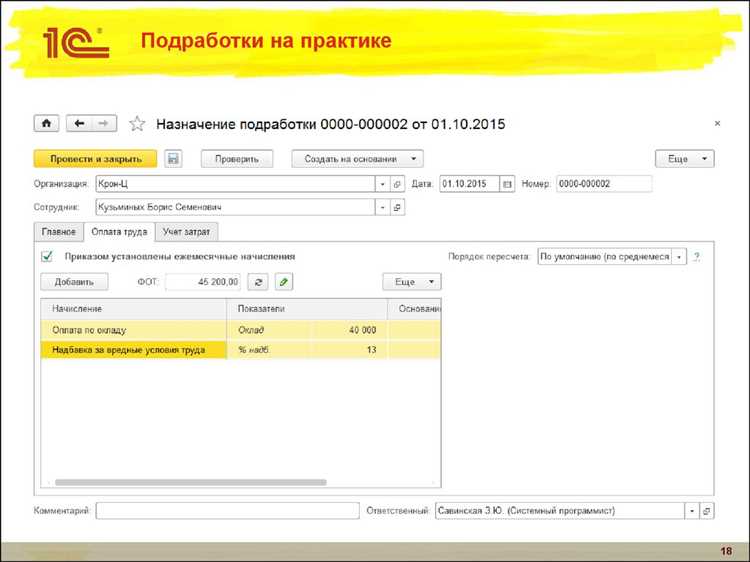Expand the Порядок пересчета dropdown

(679, 257)
